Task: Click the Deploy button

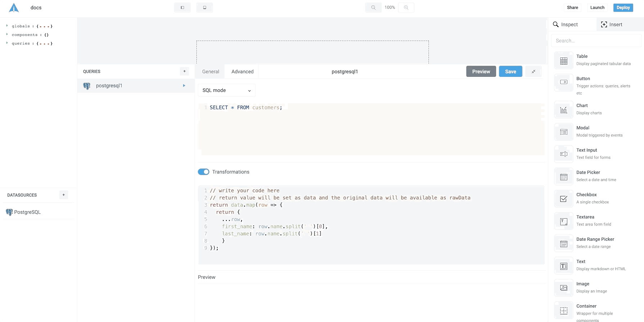Action: (x=623, y=8)
